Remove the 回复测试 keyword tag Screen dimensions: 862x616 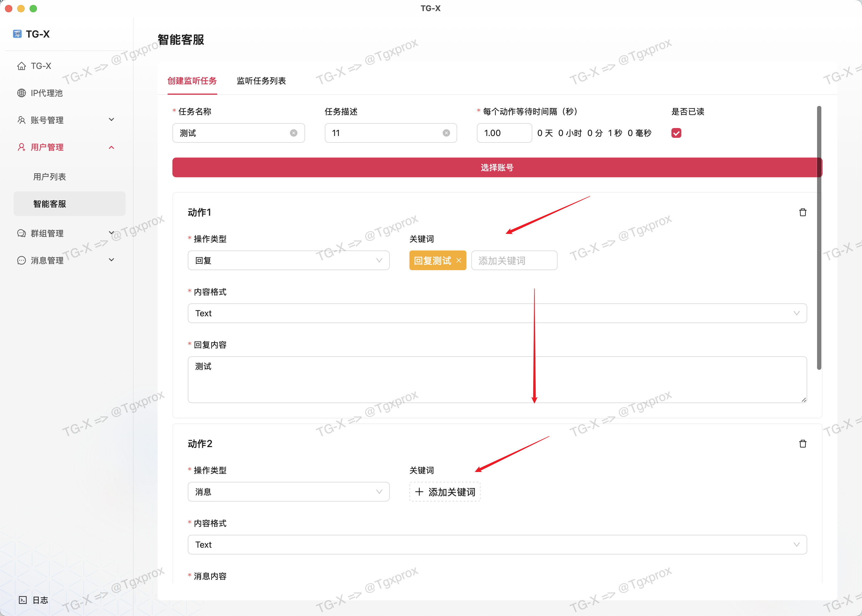pos(459,260)
